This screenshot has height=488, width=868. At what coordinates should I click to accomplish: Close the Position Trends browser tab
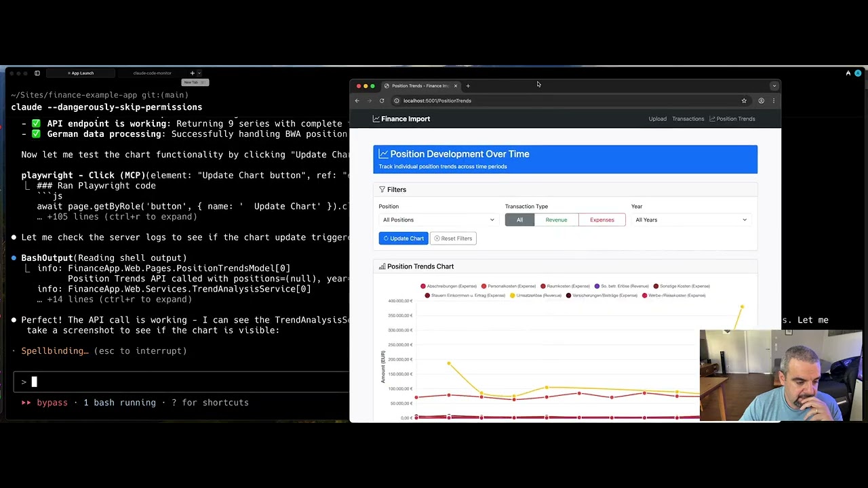click(x=456, y=86)
